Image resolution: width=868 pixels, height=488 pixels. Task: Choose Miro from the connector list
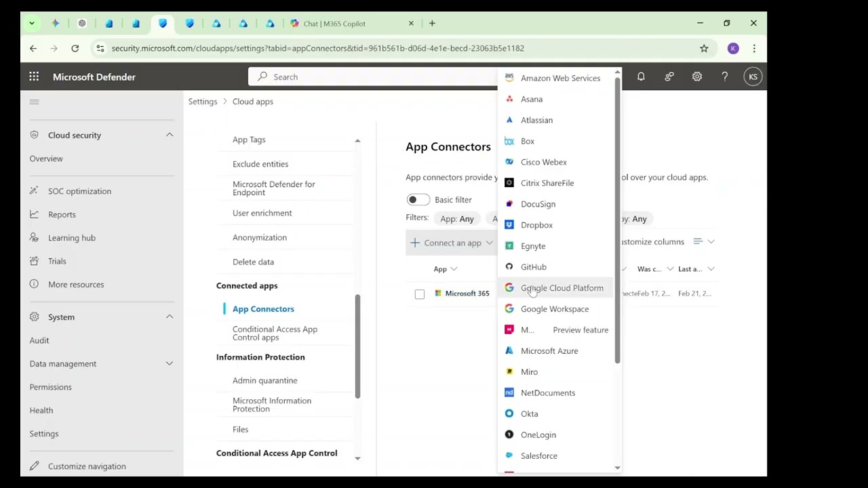555,372
